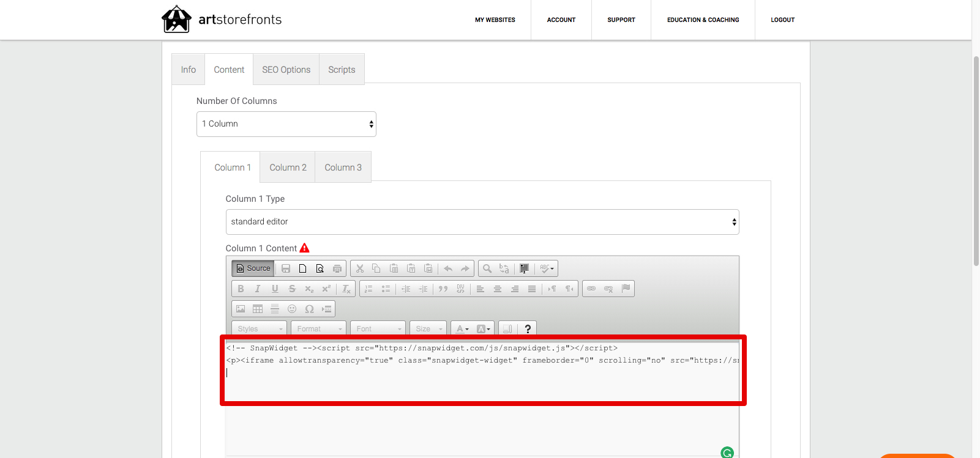Open the Font dropdown
980x458 pixels.
click(378, 328)
